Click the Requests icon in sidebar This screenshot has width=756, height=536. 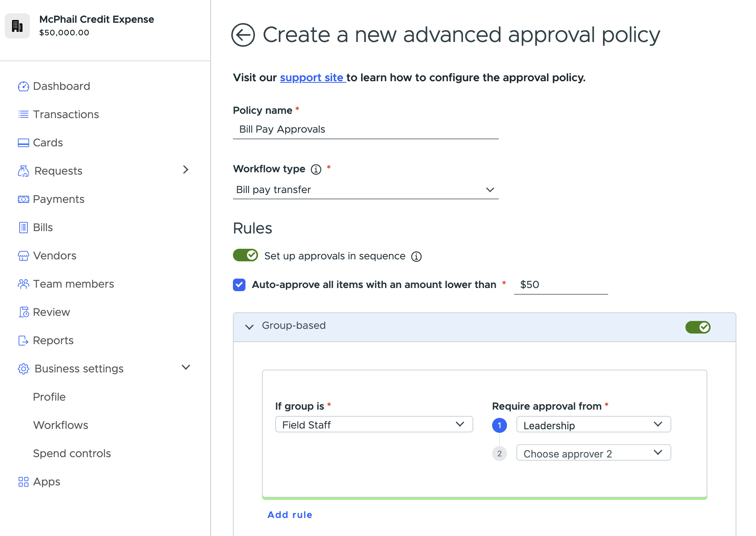(24, 171)
